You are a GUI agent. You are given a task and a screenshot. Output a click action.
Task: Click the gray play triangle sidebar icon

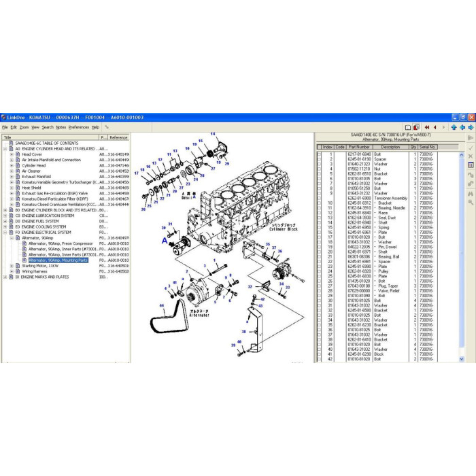[x=471, y=138]
